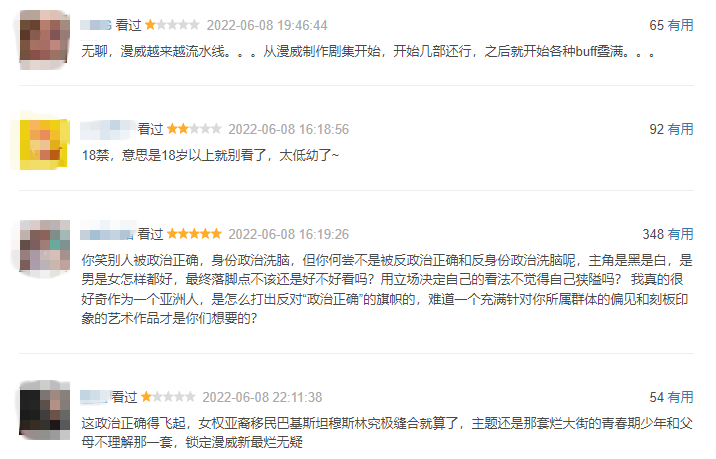This screenshot has height=459, width=716.
Task: Click the five-star rating on the third comment
Action: (194, 234)
